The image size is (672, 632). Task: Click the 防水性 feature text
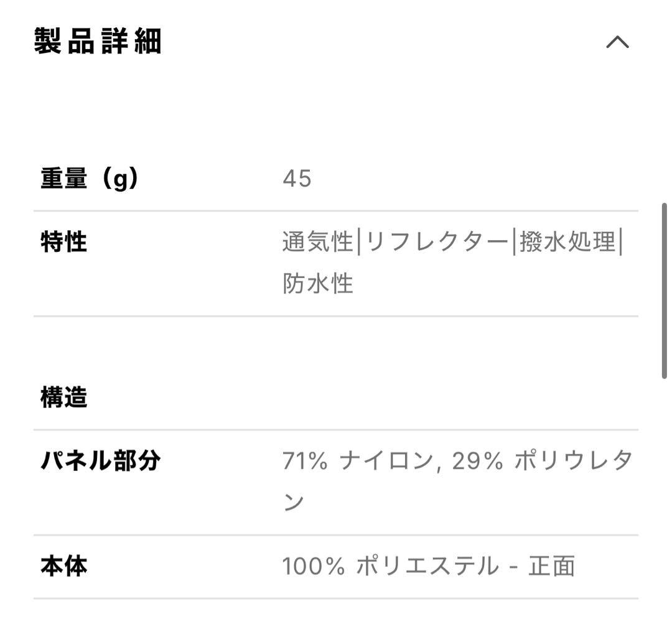318,284
